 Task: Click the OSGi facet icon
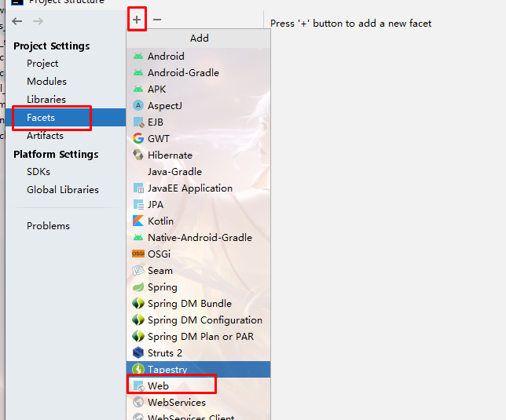138,254
